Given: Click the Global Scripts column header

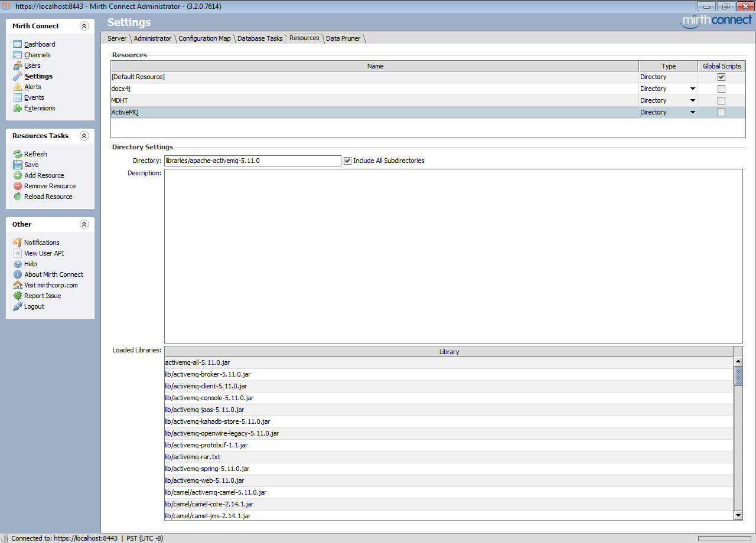Looking at the screenshot, I should pos(722,66).
